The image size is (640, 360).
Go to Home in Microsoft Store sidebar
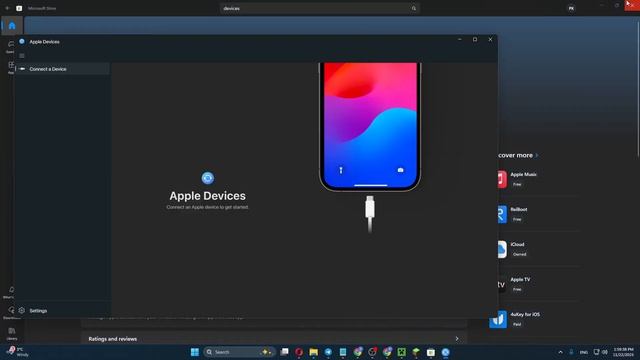[x=12, y=26]
